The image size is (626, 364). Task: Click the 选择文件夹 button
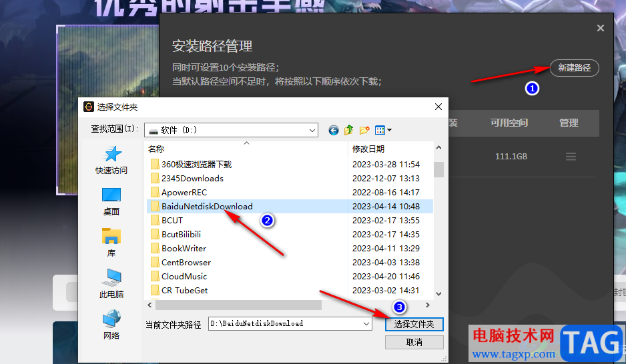point(414,324)
